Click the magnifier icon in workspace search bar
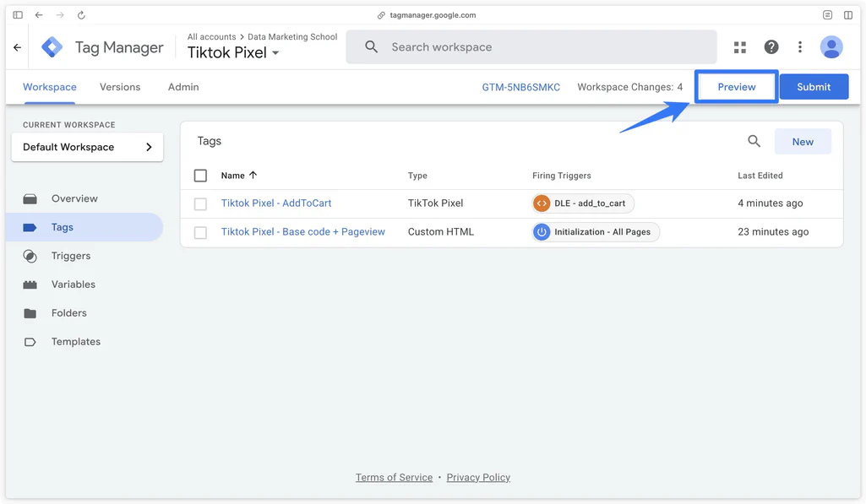This screenshot has height=504, width=866. 372,47
